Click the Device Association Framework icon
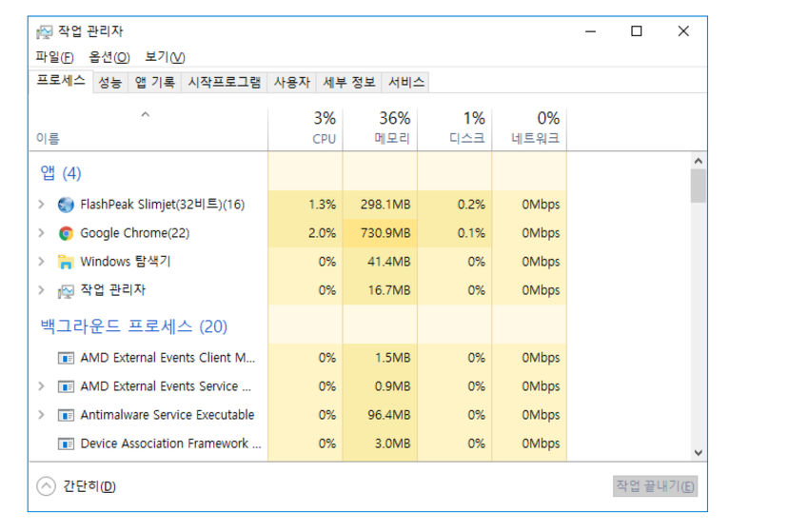 click(66, 443)
